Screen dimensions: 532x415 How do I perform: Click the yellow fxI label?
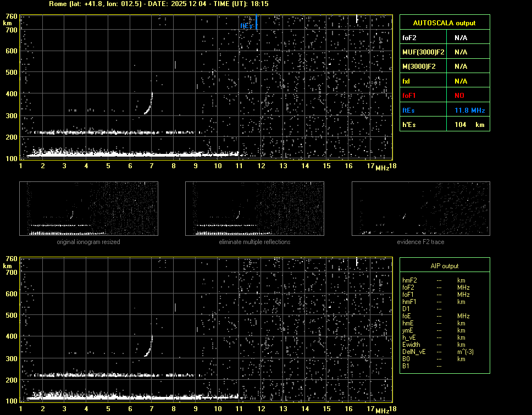[x=407, y=81]
